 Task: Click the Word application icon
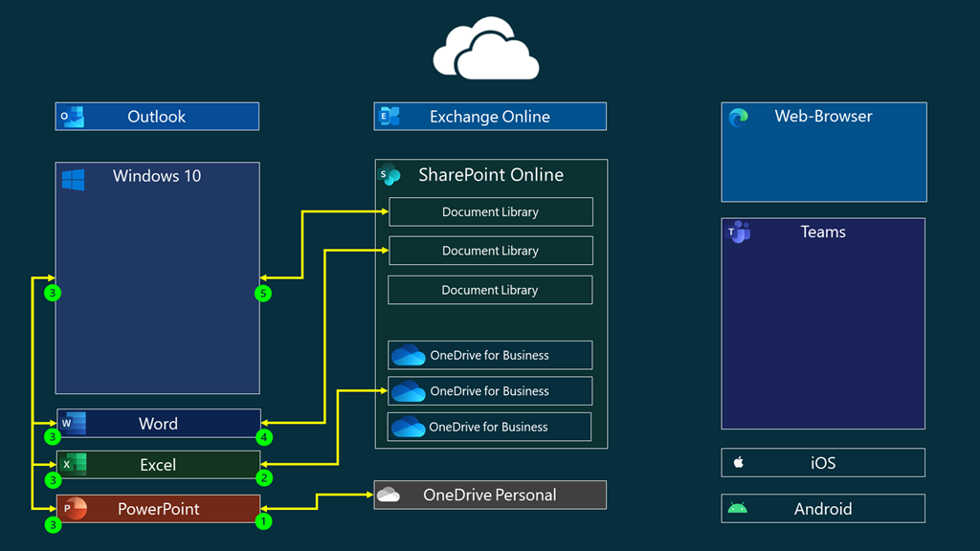(x=73, y=423)
